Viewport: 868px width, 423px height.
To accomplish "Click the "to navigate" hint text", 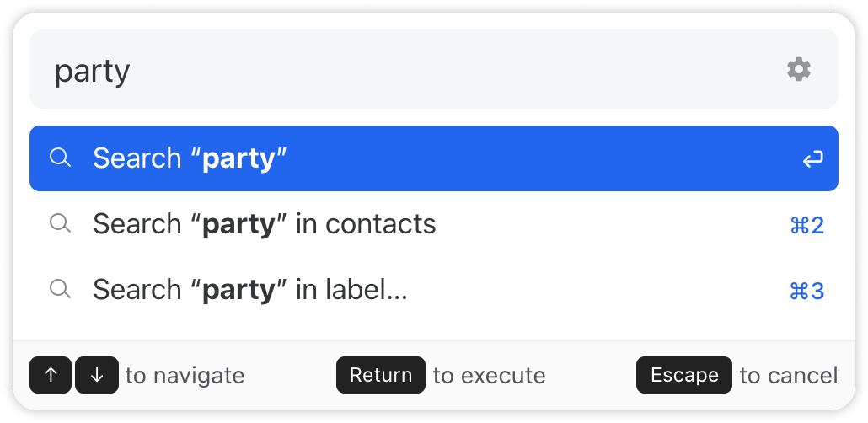I will 185,375.
